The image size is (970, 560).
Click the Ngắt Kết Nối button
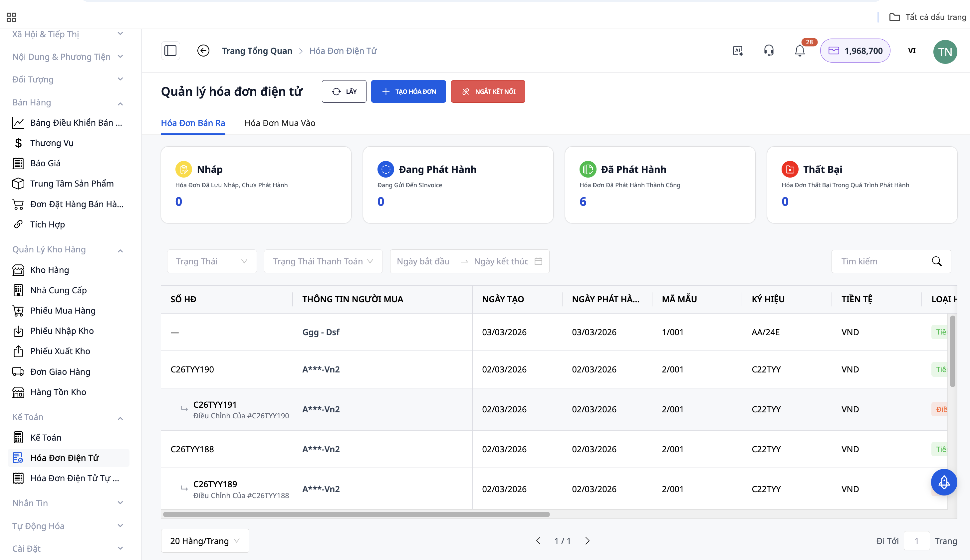coord(488,91)
